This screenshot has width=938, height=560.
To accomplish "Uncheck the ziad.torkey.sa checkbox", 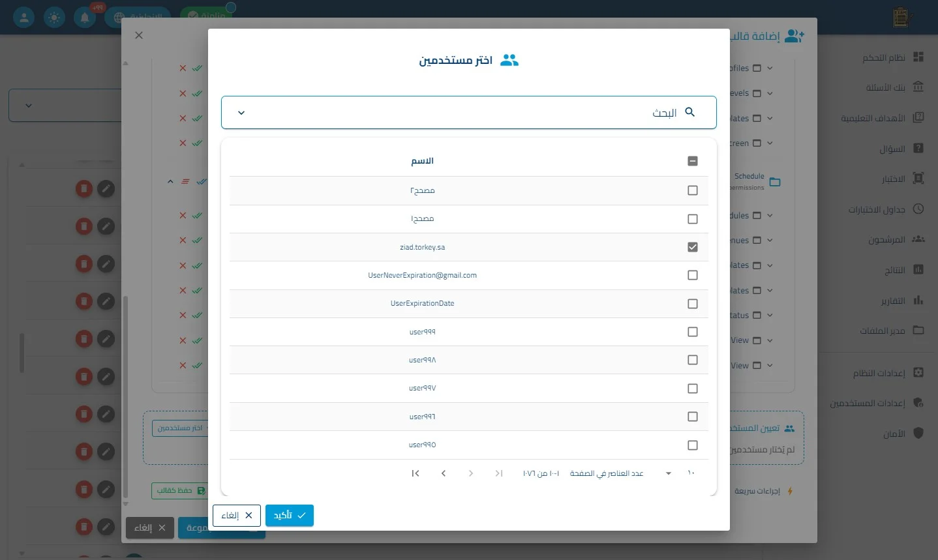I will [693, 247].
